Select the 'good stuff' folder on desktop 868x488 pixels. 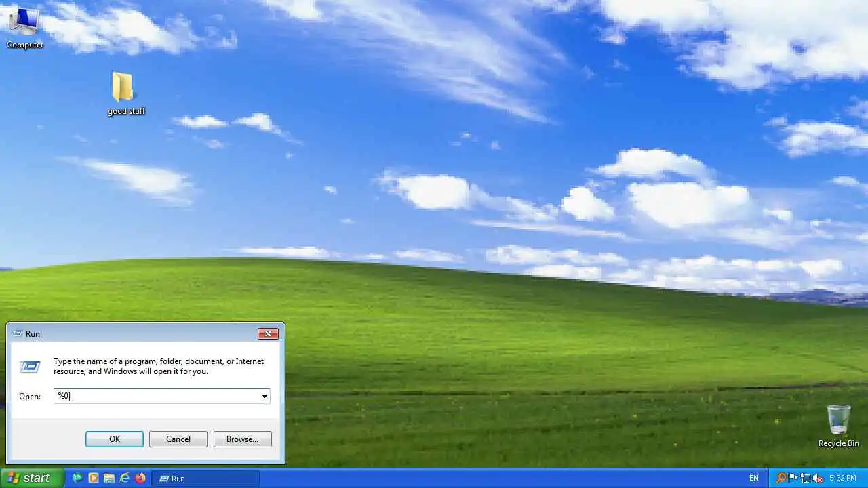coord(126,94)
